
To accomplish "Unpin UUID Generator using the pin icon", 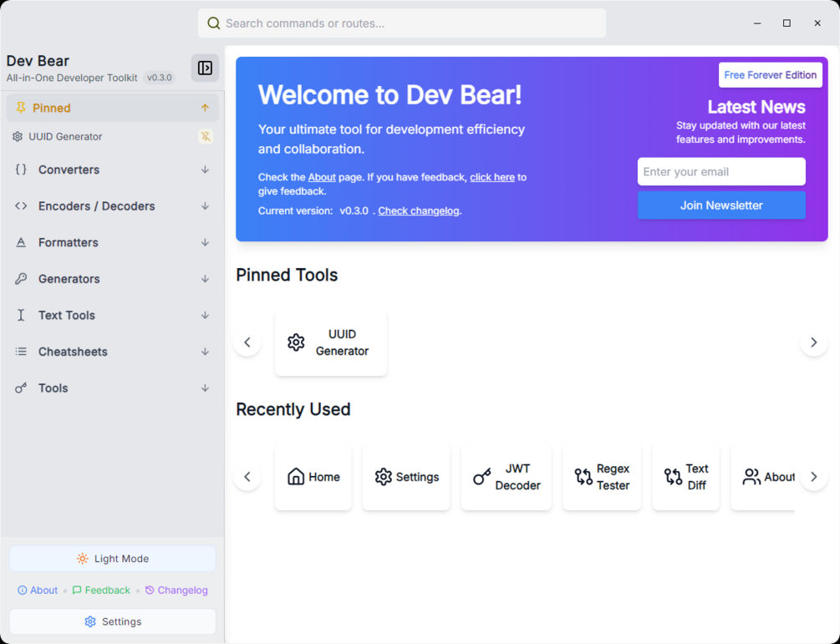I will tap(206, 136).
